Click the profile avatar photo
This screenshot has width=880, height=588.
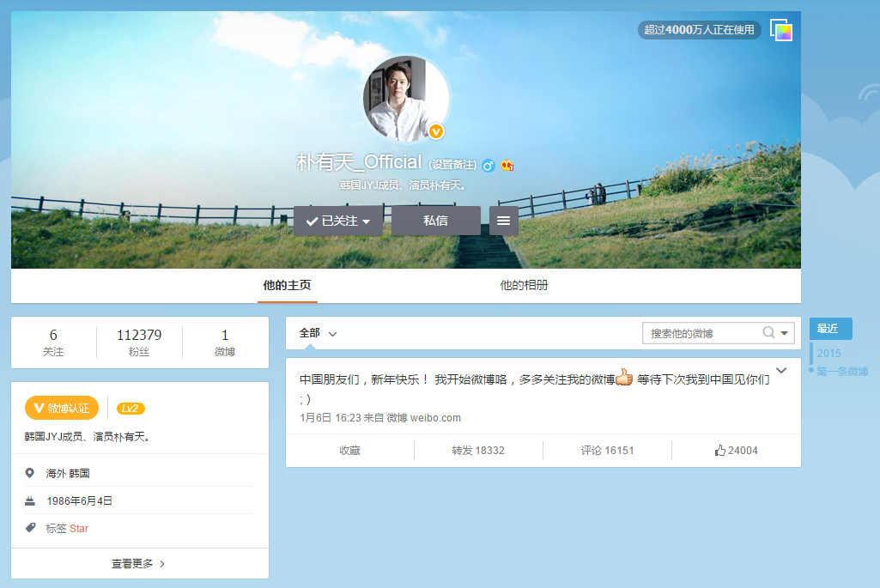[x=406, y=98]
